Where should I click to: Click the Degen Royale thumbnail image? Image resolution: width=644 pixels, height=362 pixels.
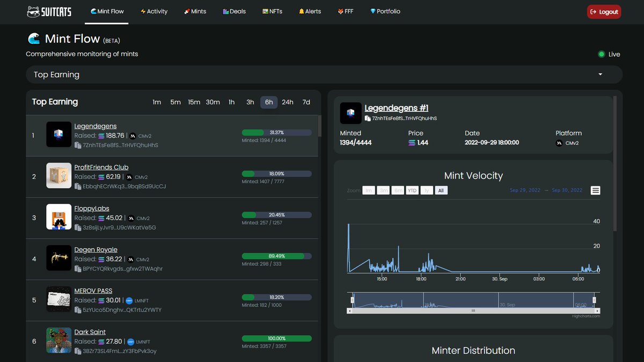click(x=58, y=258)
